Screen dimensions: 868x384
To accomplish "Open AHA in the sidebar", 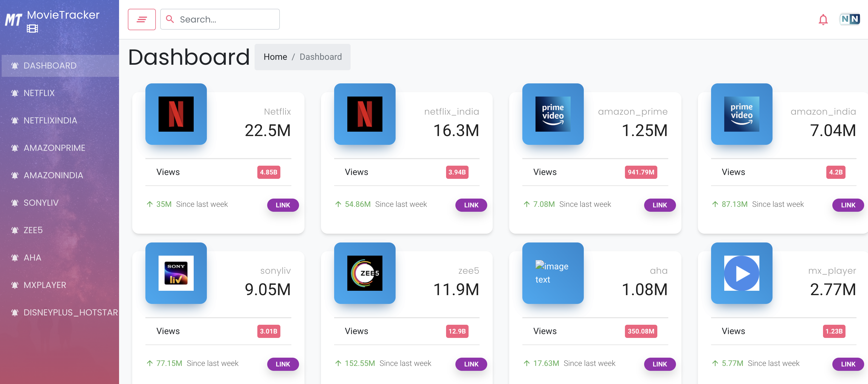I will click(x=60, y=258).
